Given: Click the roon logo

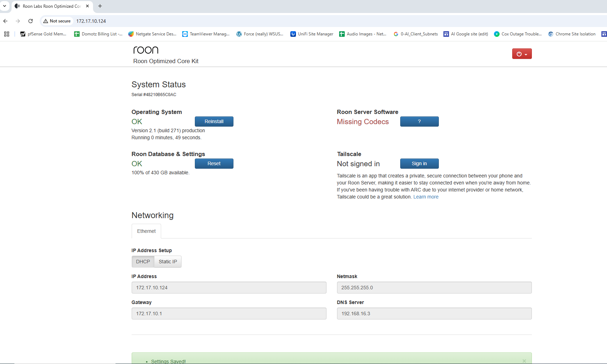Looking at the screenshot, I should (146, 50).
